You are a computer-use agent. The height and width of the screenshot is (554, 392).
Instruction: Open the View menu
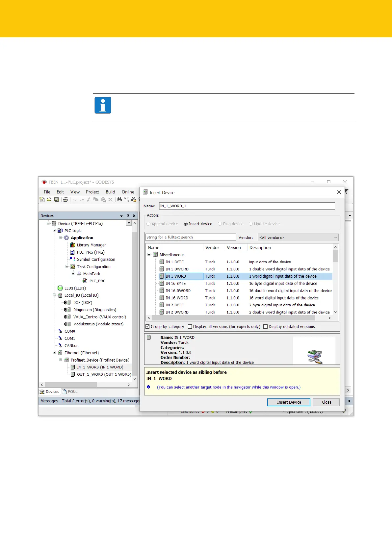(75, 192)
